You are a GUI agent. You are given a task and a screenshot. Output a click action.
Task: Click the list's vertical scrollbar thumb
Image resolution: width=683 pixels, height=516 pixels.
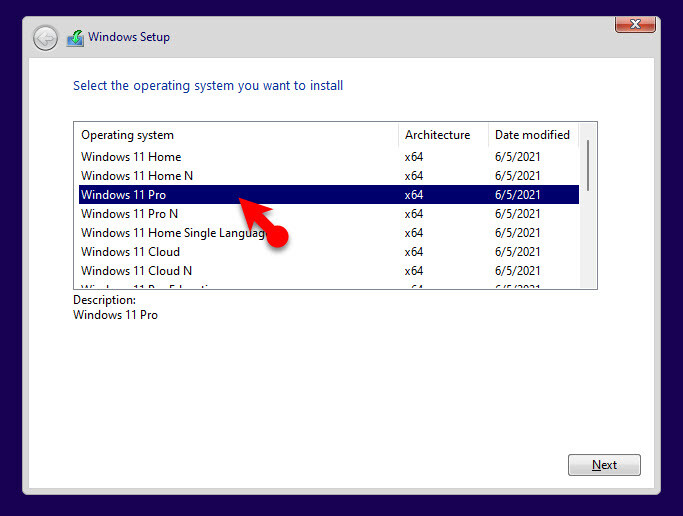coord(588,165)
